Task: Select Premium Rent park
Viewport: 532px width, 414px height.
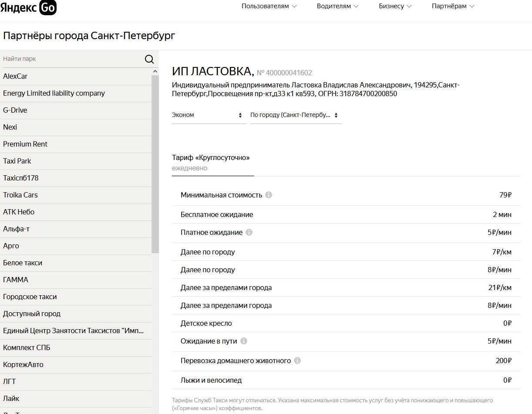Action: pyautogui.click(x=25, y=144)
